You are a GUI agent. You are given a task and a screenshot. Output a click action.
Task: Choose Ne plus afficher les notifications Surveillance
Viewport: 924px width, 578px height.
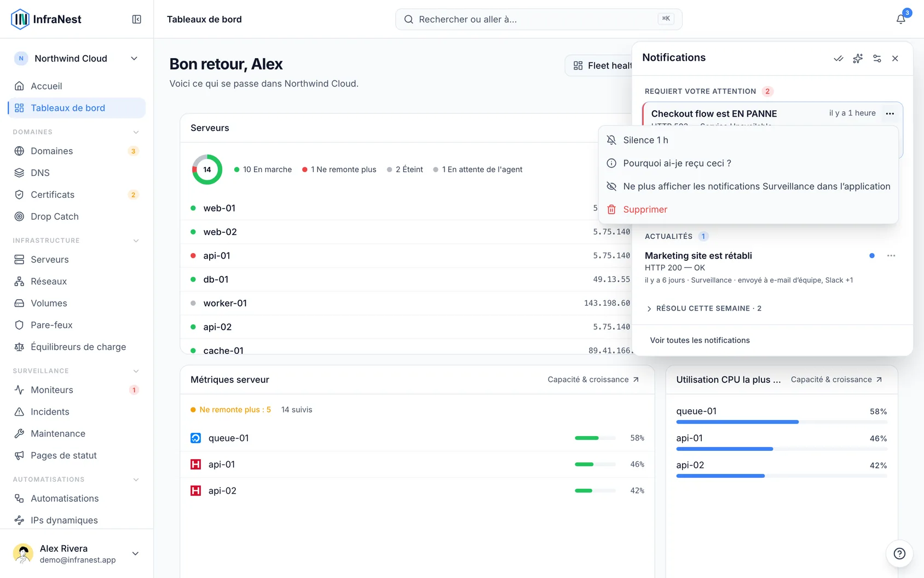(748, 186)
